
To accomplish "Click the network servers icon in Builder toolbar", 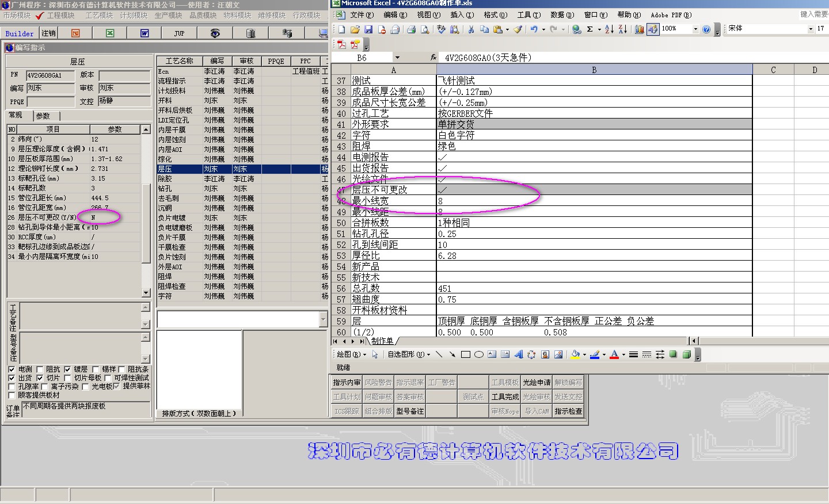I will (x=287, y=33).
